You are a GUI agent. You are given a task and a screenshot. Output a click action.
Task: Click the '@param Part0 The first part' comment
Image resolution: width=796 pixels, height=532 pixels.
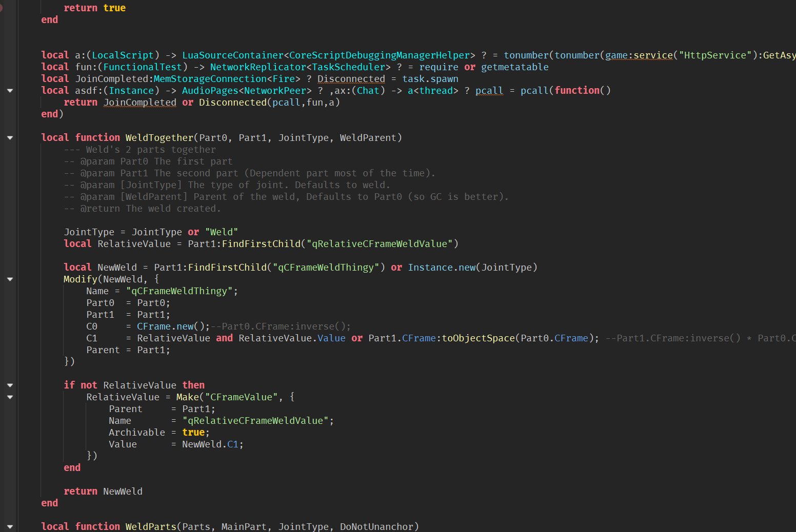point(148,161)
